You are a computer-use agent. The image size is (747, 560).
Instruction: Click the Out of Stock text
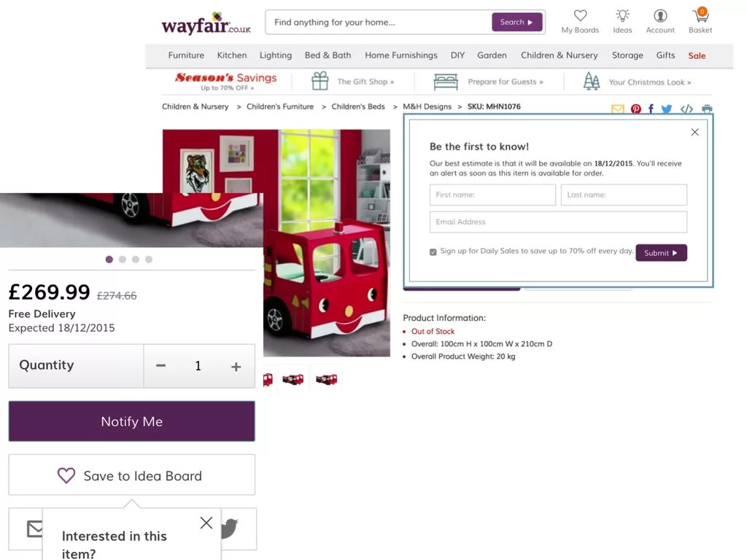click(x=433, y=332)
